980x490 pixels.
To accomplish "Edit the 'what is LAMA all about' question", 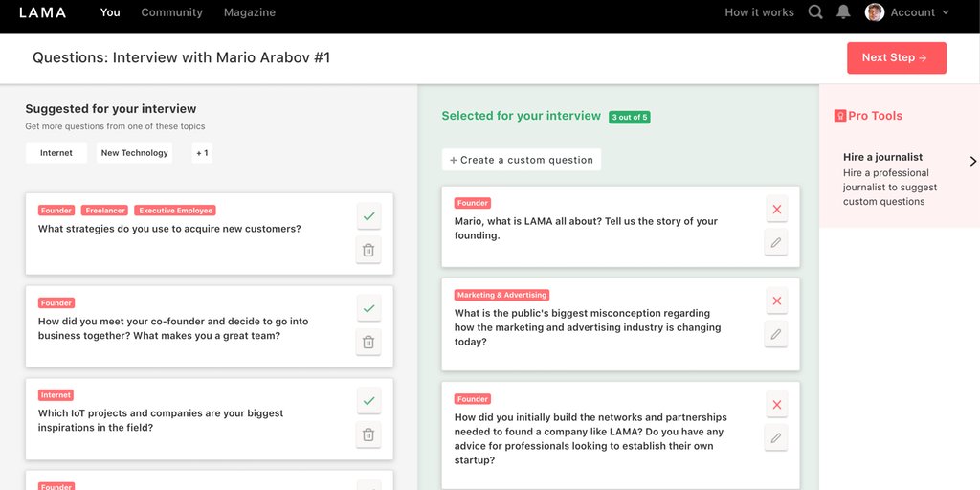I will point(775,242).
